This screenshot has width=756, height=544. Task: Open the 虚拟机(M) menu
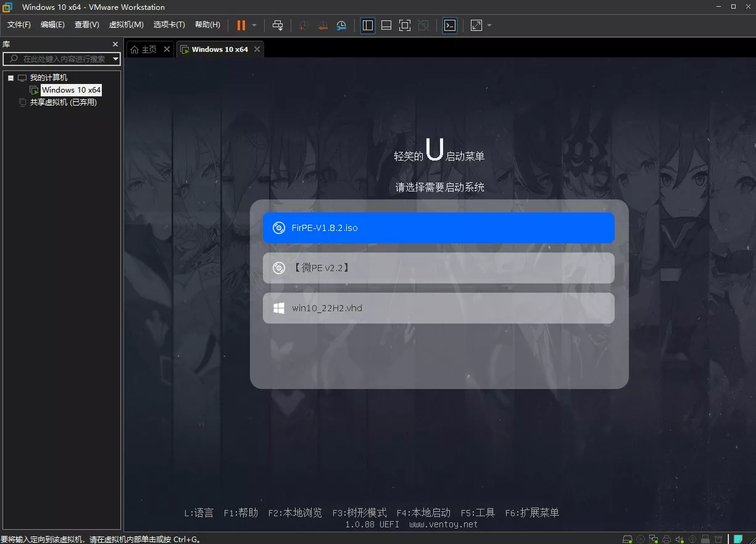point(126,25)
